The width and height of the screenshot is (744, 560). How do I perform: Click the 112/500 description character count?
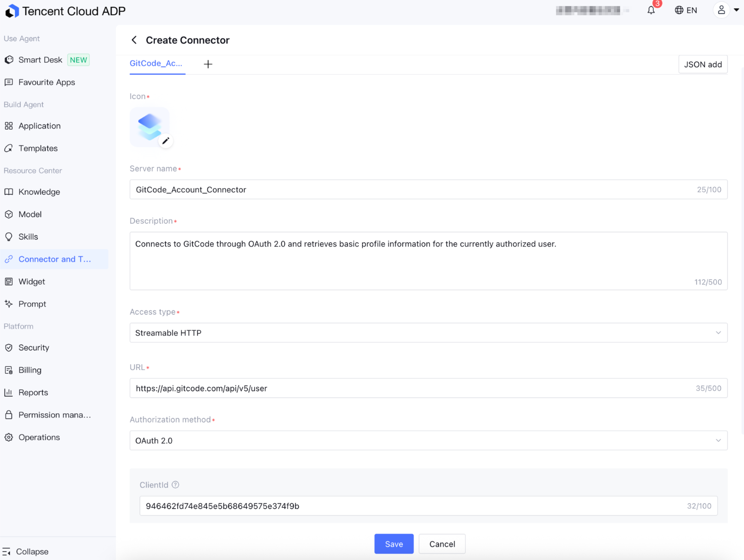[708, 282]
